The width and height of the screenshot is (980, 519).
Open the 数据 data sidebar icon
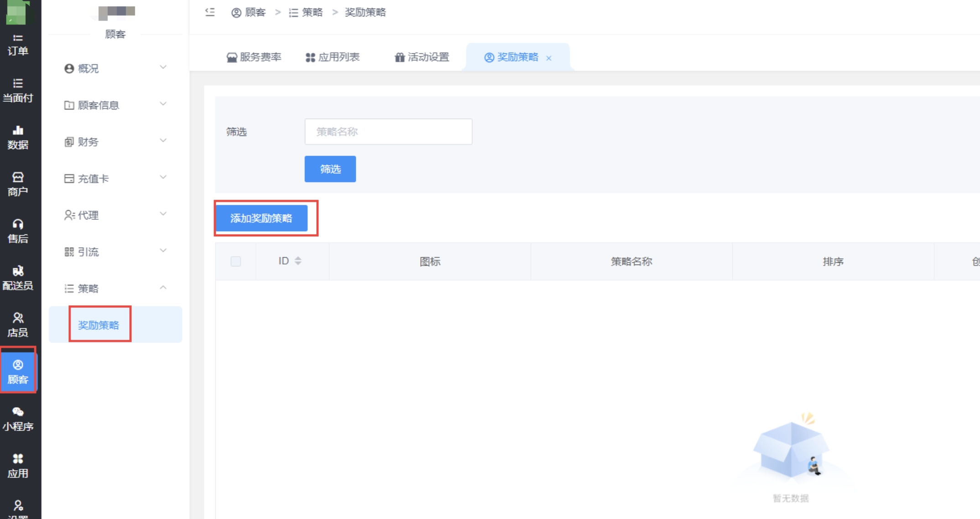coord(18,138)
